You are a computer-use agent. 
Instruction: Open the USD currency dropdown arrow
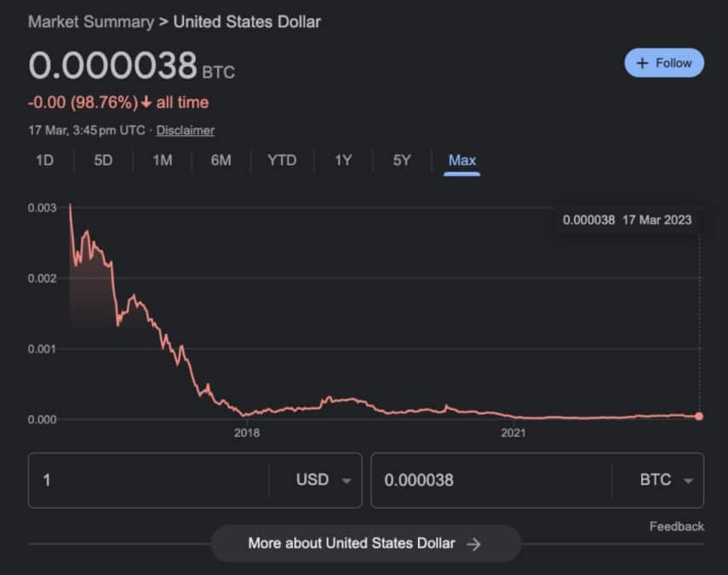point(347,480)
